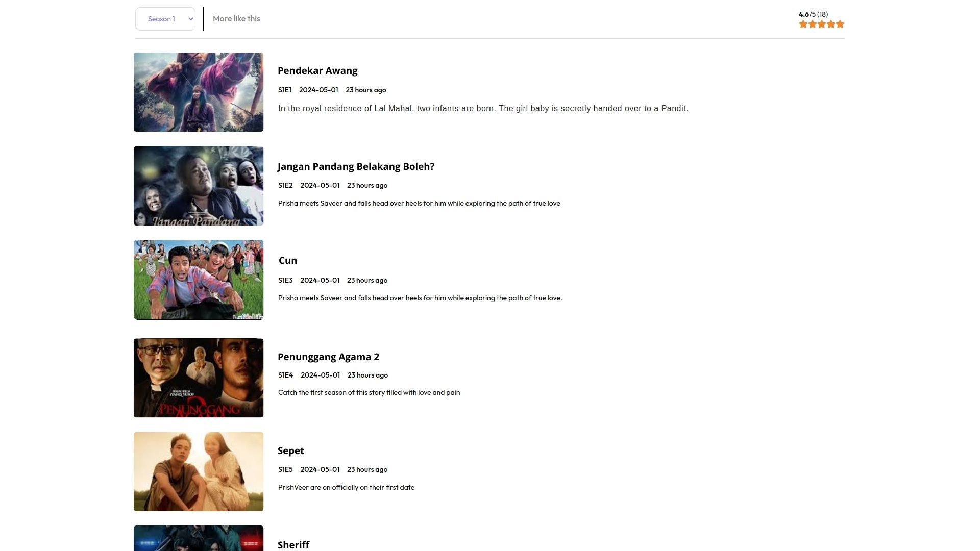Click the Sheriff episode title
Viewport: 980px width, 551px height.
tap(293, 544)
